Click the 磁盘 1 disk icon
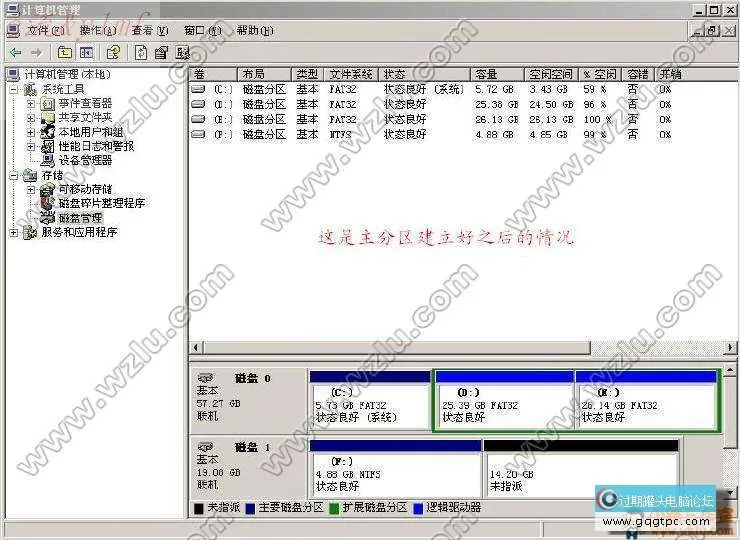 point(206,447)
